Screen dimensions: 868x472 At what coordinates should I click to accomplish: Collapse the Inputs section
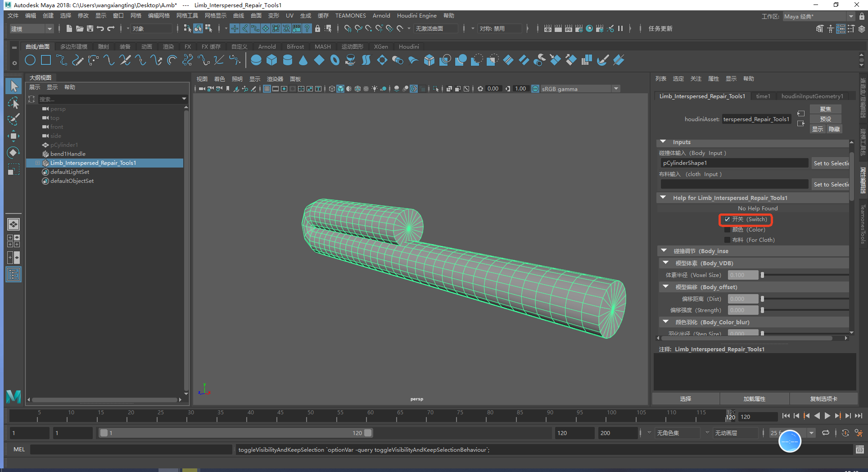click(663, 142)
